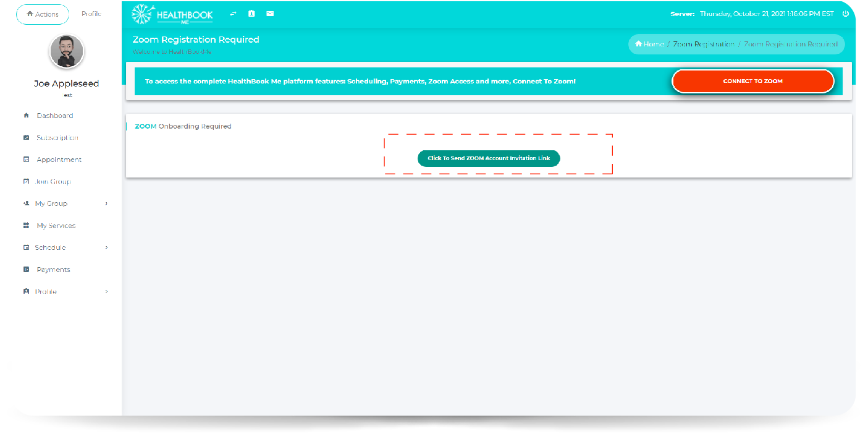Switch to the Profile tab at top
This screenshot has width=868, height=444.
click(x=91, y=14)
